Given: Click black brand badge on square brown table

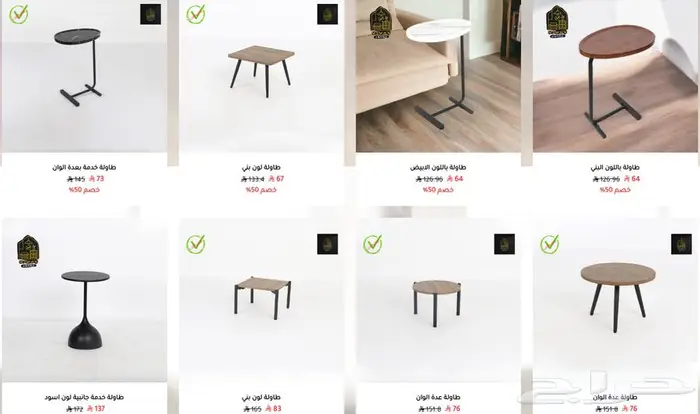Looking at the screenshot, I should [x=327, y=14].
